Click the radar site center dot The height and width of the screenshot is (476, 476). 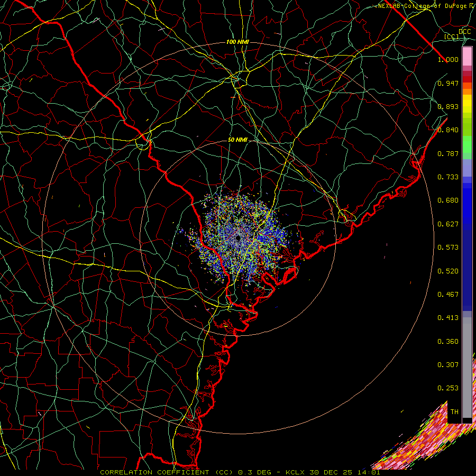coord(238,239)
